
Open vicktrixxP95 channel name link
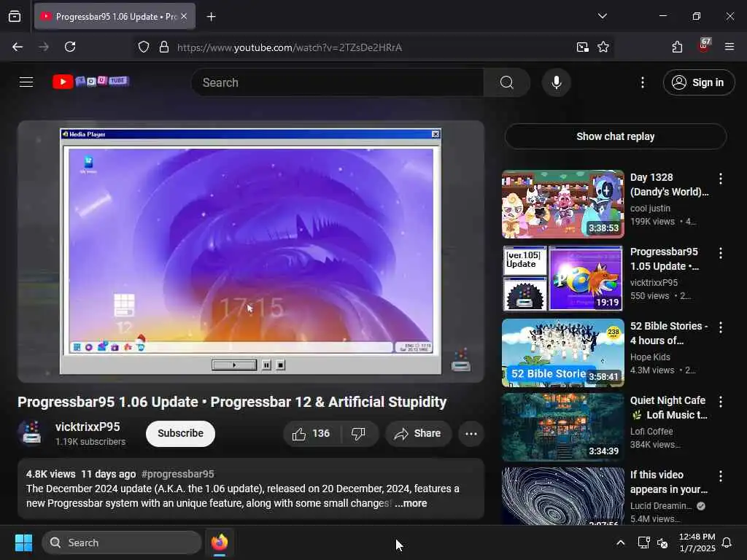(x=88, y=427)
